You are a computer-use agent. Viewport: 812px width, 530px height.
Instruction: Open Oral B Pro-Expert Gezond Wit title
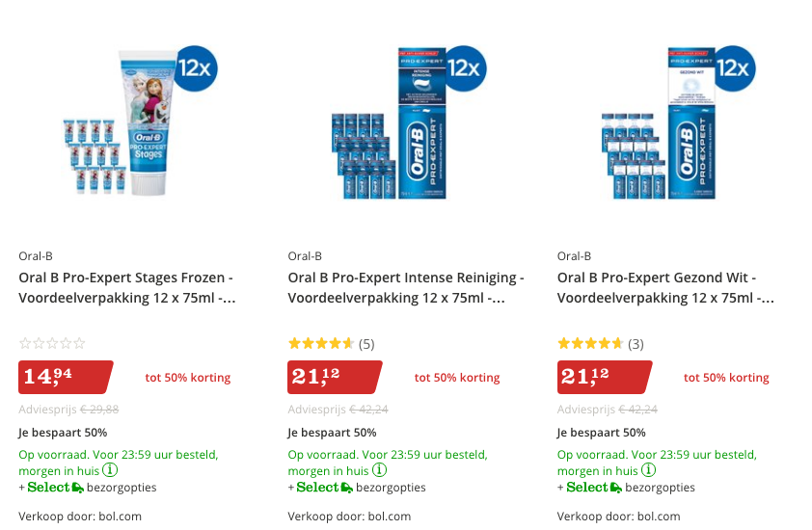[x=665, y=287]
